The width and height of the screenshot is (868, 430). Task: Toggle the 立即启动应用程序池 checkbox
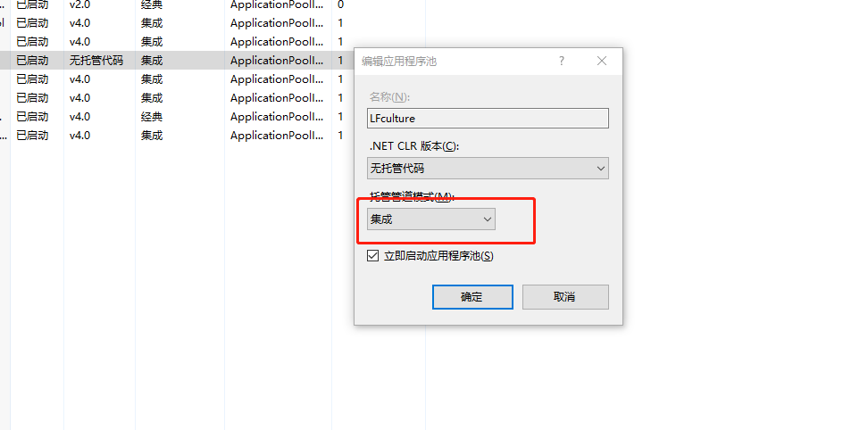tap(372, 256)
